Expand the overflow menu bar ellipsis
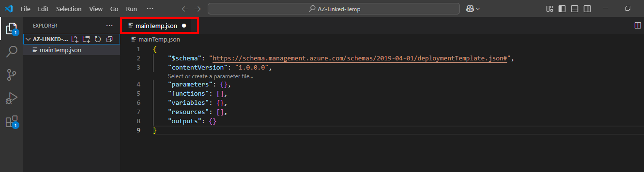644x172 pixels. click(150, 9)
